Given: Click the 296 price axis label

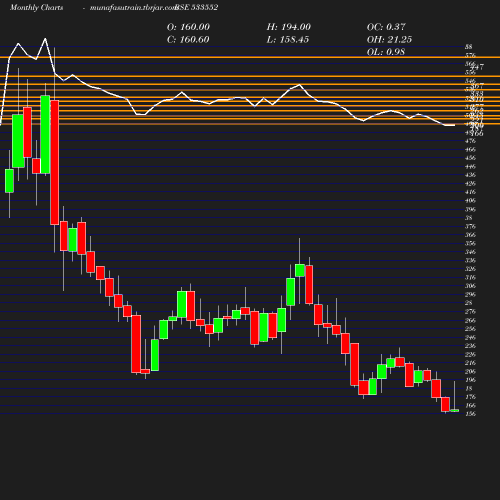Looking at the screenshot, I should click(470, 294).
